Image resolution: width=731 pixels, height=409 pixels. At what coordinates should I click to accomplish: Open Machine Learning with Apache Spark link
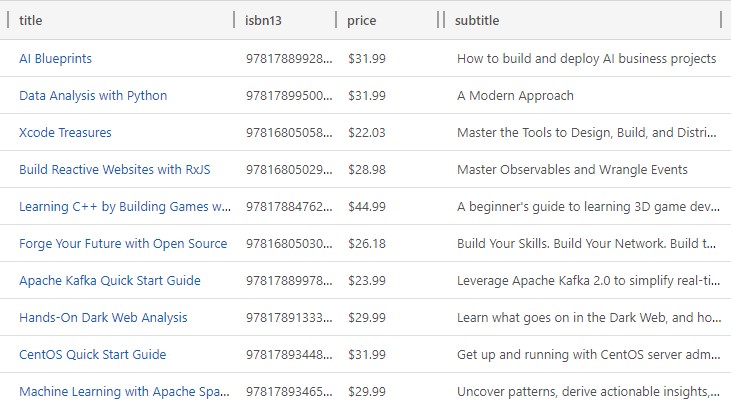[124, 391]
